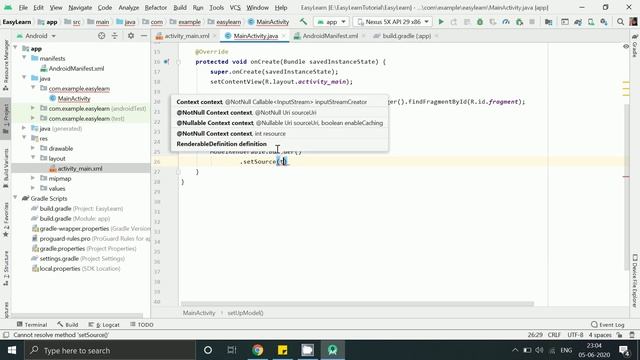Open the Gradle side panel
Screen dimensions: 640x360
click(635, 46)
